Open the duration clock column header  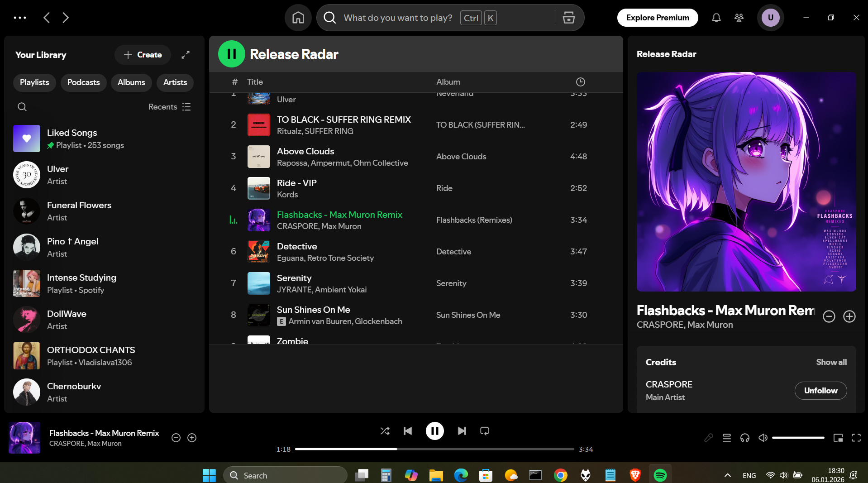point(581,82)
